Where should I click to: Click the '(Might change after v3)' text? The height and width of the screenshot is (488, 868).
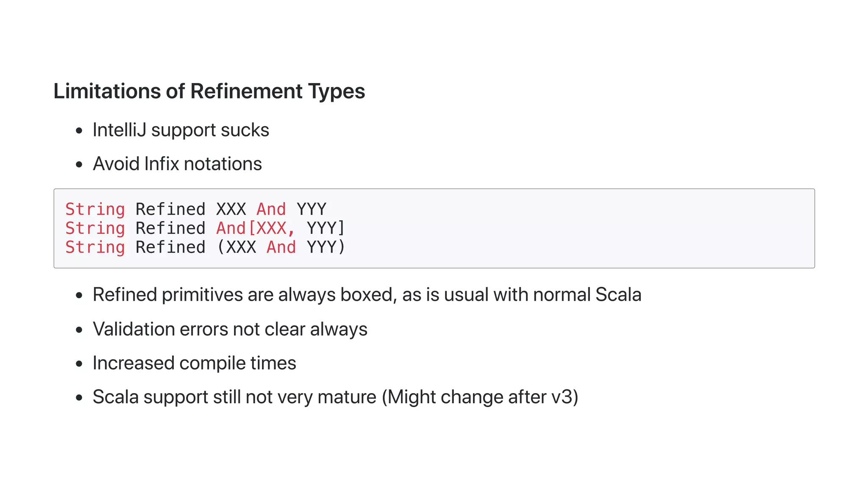pyautogui.click(x=480, y=397)
